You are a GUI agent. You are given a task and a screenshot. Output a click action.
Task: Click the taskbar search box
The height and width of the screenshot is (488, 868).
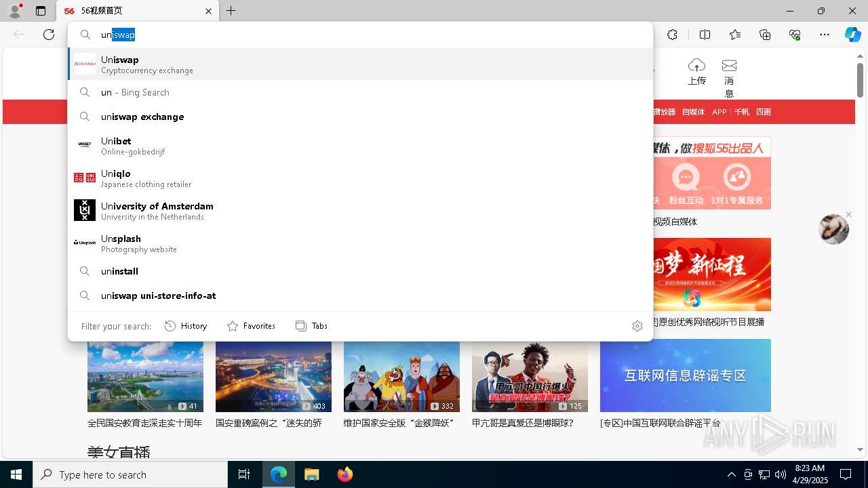(130, 474)
